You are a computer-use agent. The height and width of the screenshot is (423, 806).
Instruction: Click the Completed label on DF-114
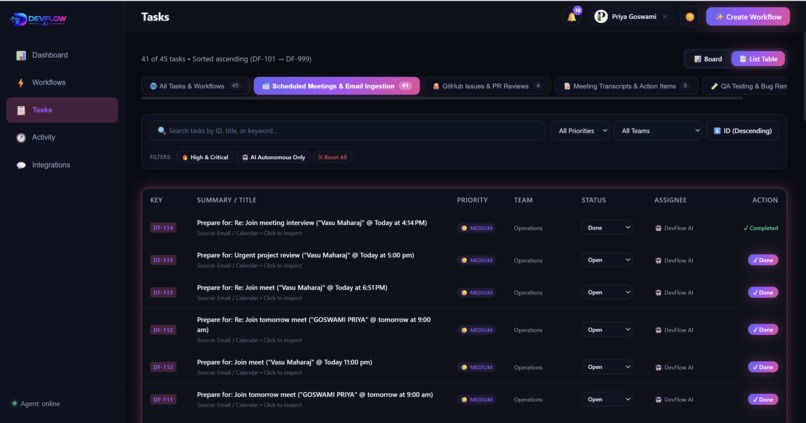[x=761, y=228]
